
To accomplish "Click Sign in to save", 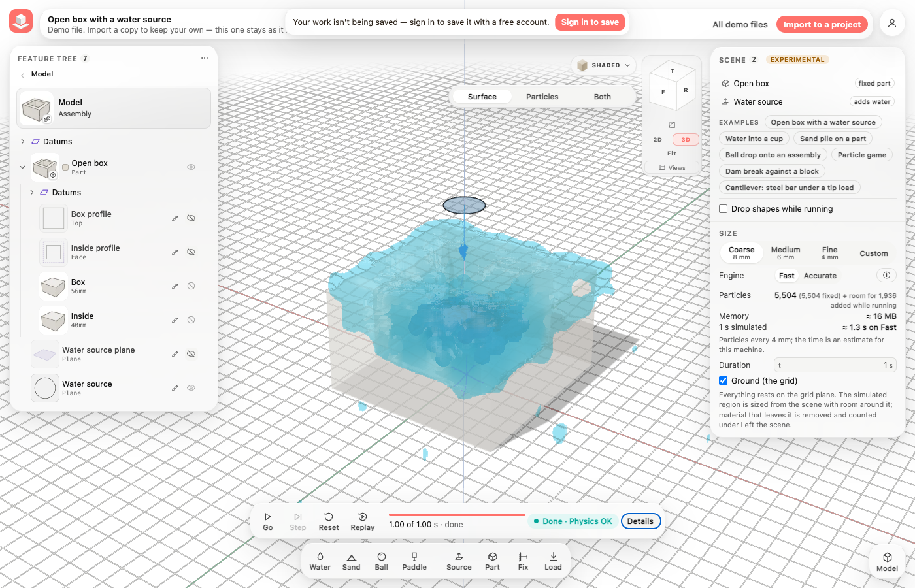I will [590, 22].
